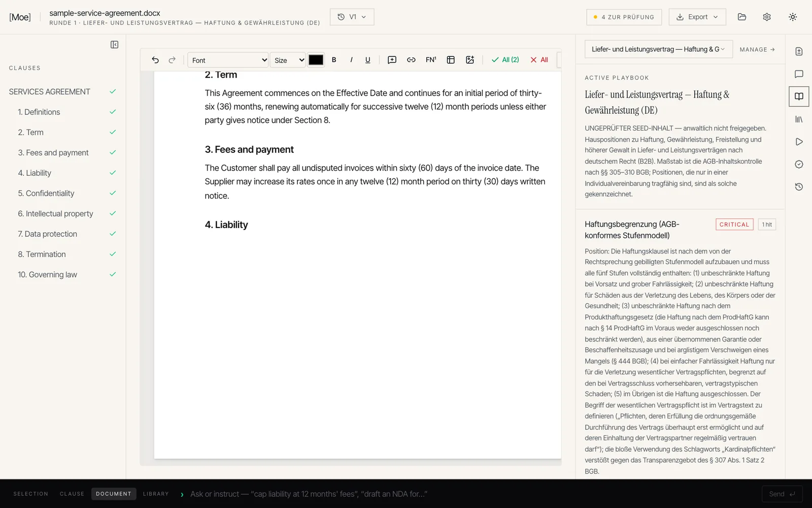This screenshot has height=508, width=812.
Task: Select the 4. Liability clause
Action: point(63,173)
